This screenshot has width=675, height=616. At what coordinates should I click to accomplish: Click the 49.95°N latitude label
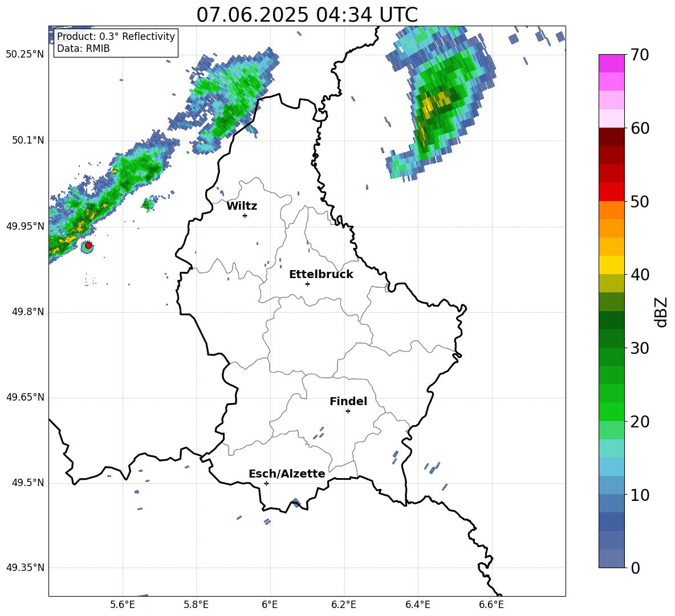coord(25,226)
